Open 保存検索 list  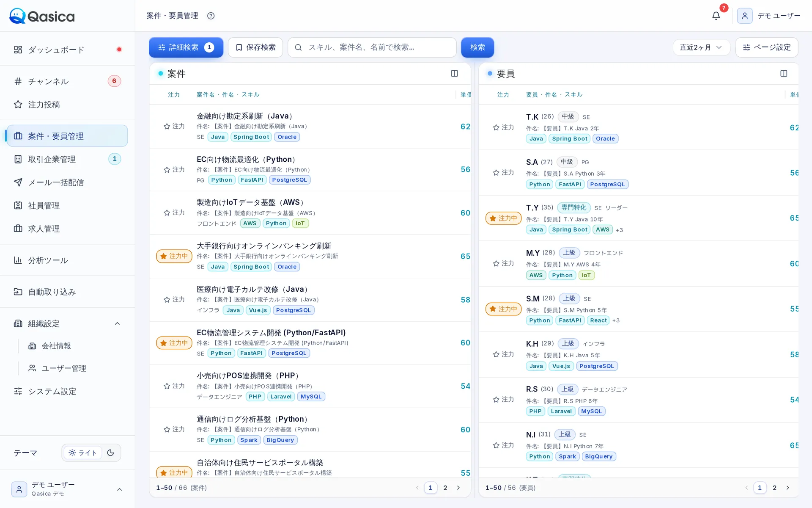[x=255, y=47]
